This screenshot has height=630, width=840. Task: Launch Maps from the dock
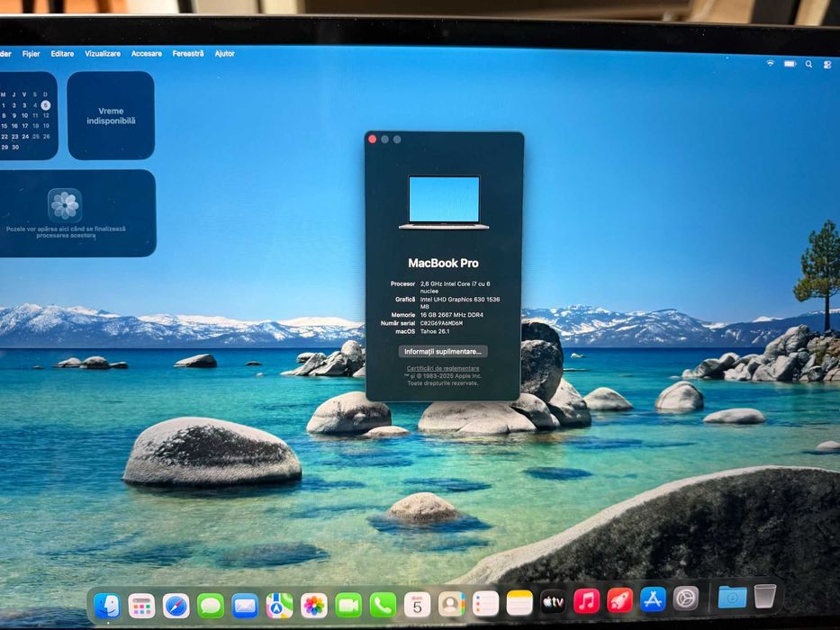(x=279, y=606)
